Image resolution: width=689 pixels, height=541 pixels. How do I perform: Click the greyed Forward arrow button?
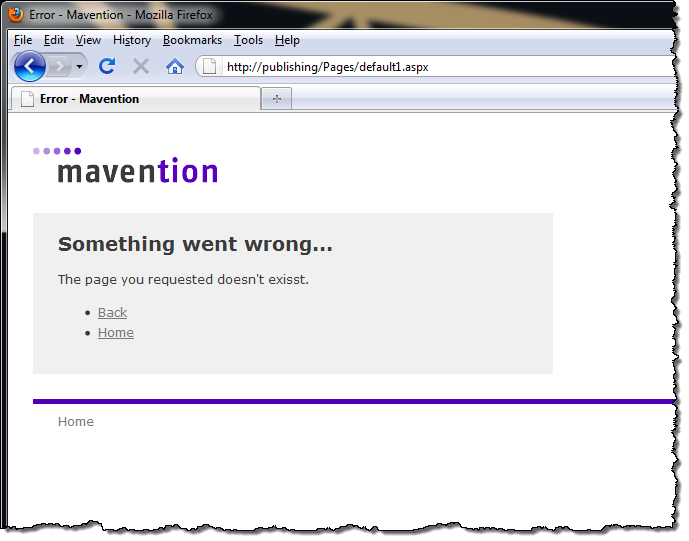(59, 67)
